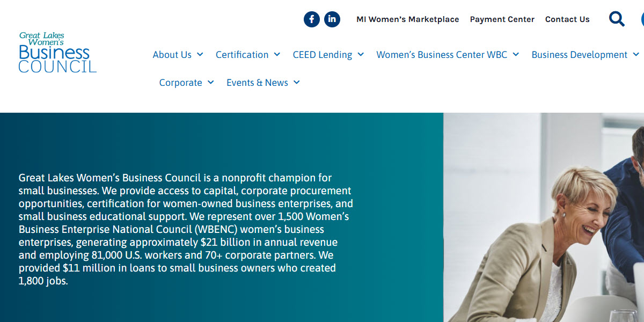Open the LinkedIn social media icon

(x=332, y=19)
